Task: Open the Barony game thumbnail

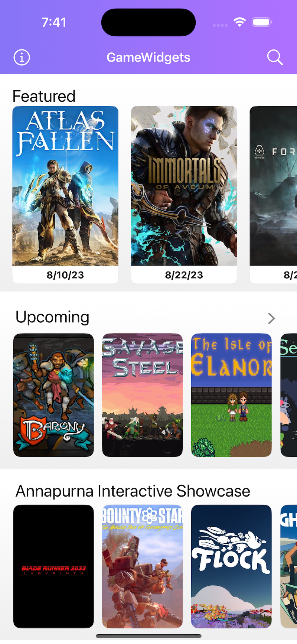Action: [53, 395]
